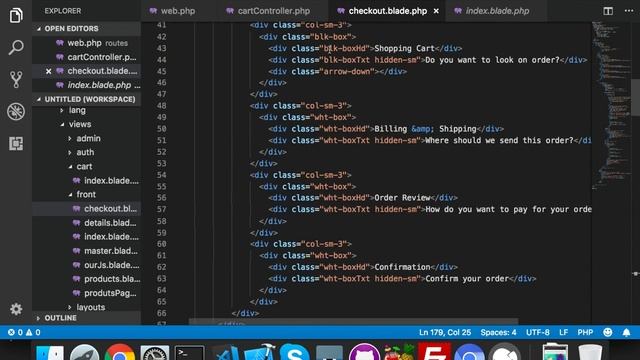The height and width of the screenshot is (360, 640).
Task: Collapse the Untitled (Workspace) section
Action: 87,99
